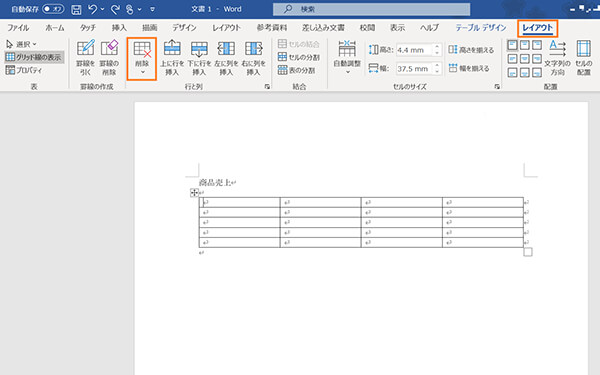Image resolution: width=600 pixels, height=375 pixels.
Task: Open the Customize Quick Access Toolbar dropdown
Action: point(152,9)
